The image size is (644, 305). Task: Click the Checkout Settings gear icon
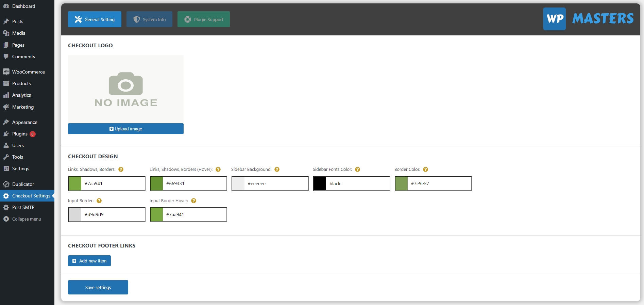(x=6, y=196)
